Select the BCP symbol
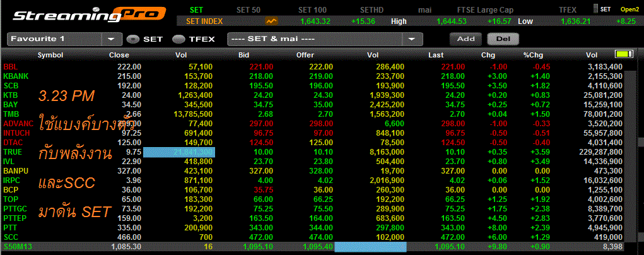 [10, 189]
